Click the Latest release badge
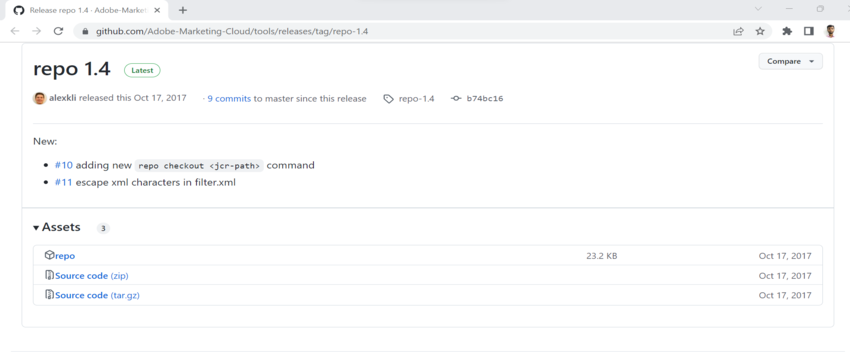 pos(142,70)
